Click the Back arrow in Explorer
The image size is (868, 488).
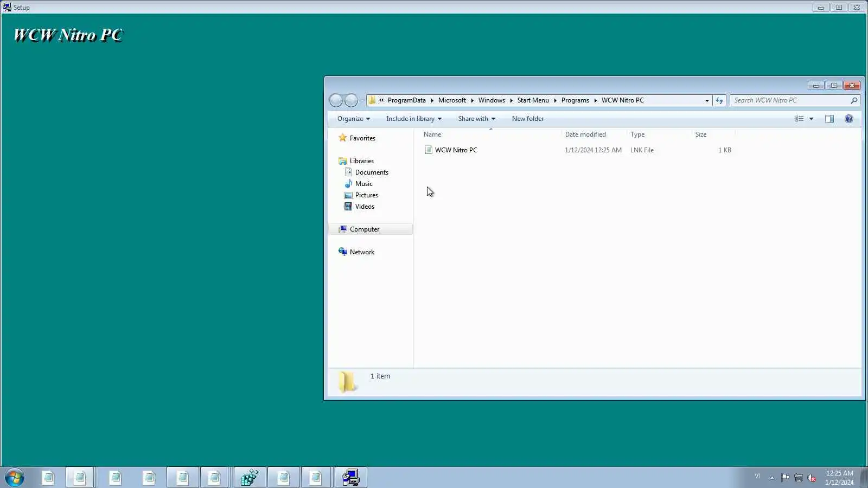(x=336, y=100)
